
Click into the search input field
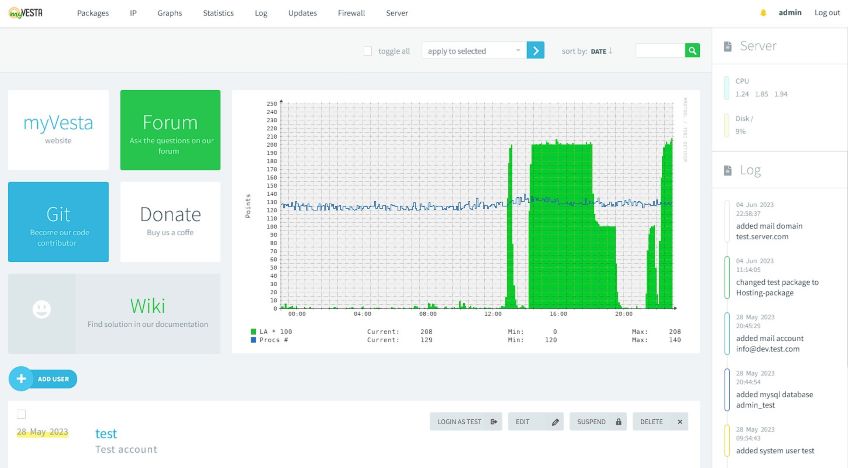[660, 50]
